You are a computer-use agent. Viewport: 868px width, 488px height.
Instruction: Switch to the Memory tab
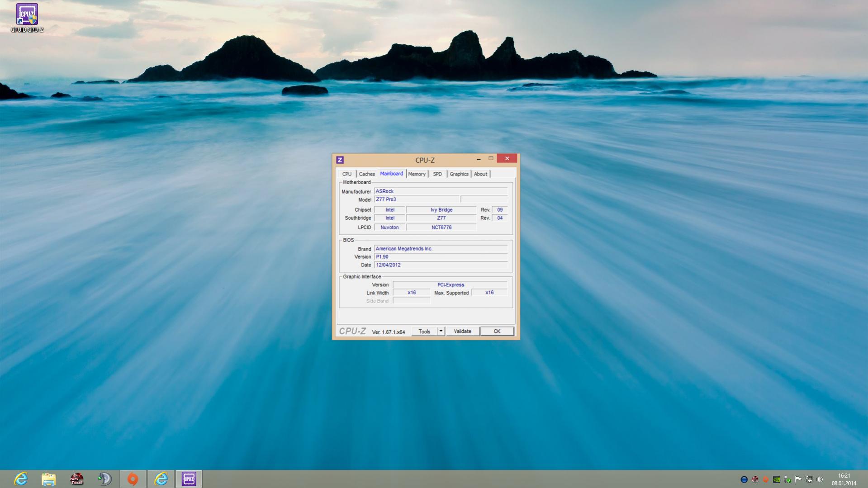click(417, 174)
